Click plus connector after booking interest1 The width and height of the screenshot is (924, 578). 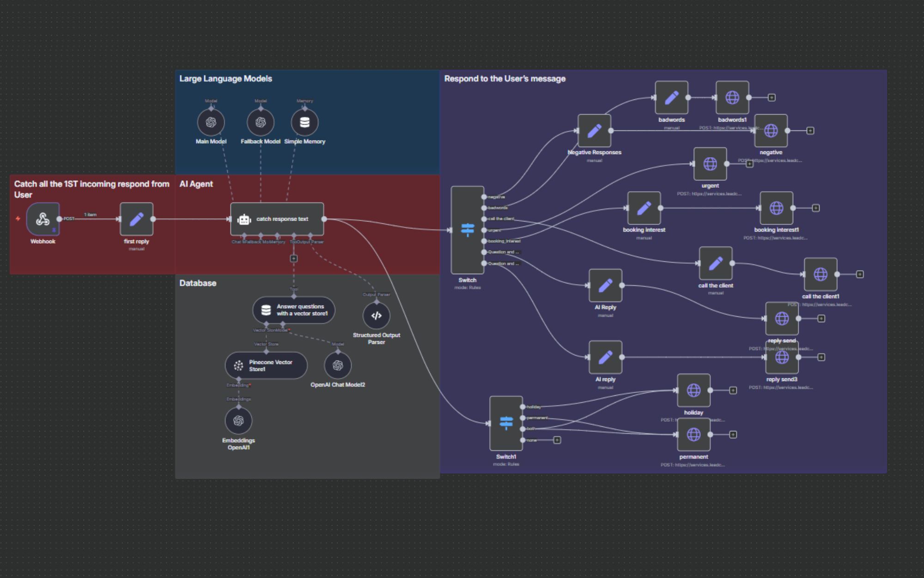tap(816, 208)
